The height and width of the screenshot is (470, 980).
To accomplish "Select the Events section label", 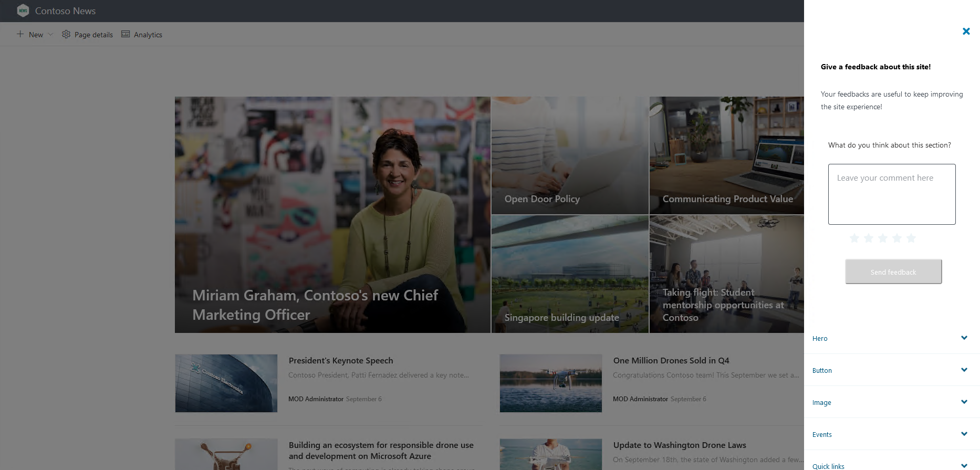I will (x=822, y=435).
